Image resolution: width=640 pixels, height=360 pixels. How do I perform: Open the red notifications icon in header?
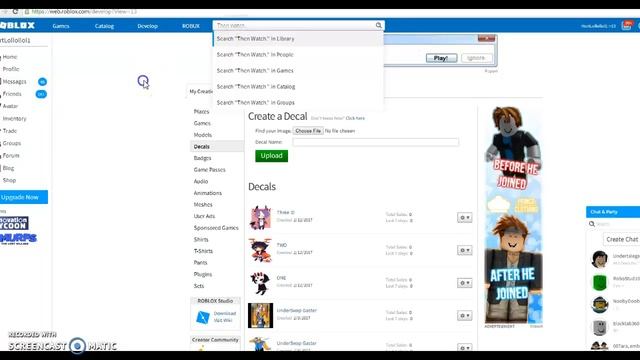(x=627, y=25)
